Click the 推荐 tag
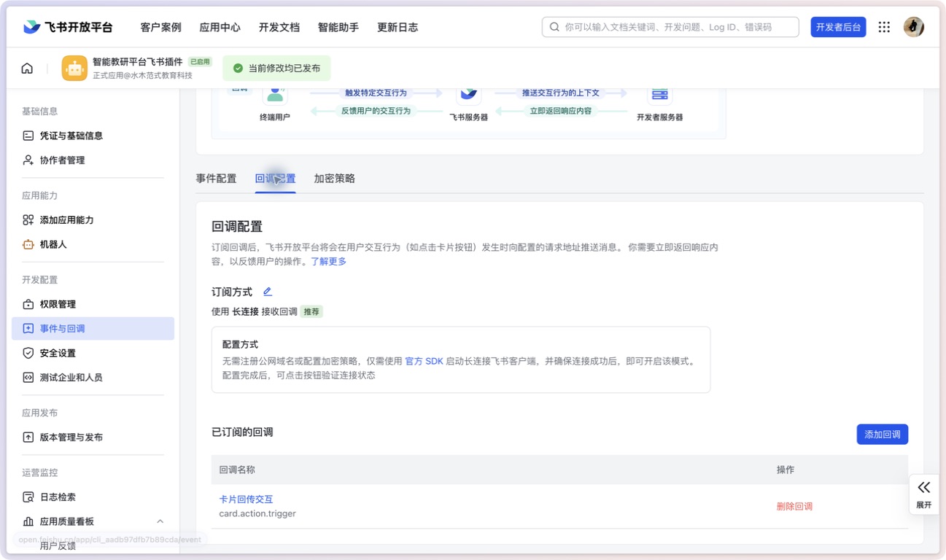The height and width of the screenshot is (560, 946). (311, 311)
